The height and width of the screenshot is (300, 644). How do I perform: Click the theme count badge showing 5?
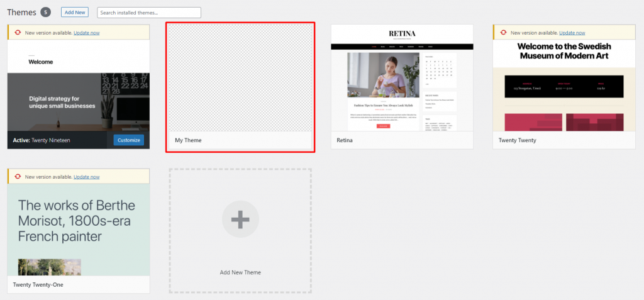45,13
